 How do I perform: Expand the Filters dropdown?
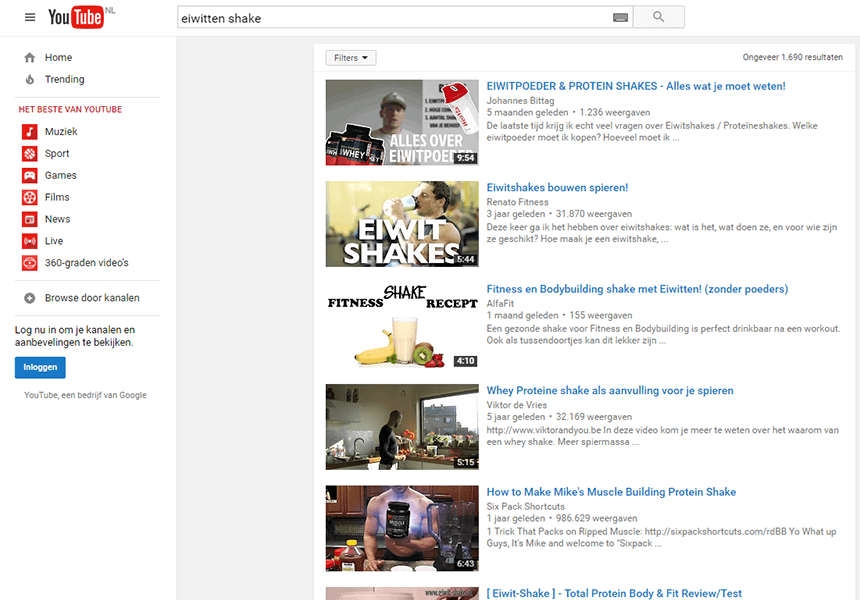[x=350, y=58]
